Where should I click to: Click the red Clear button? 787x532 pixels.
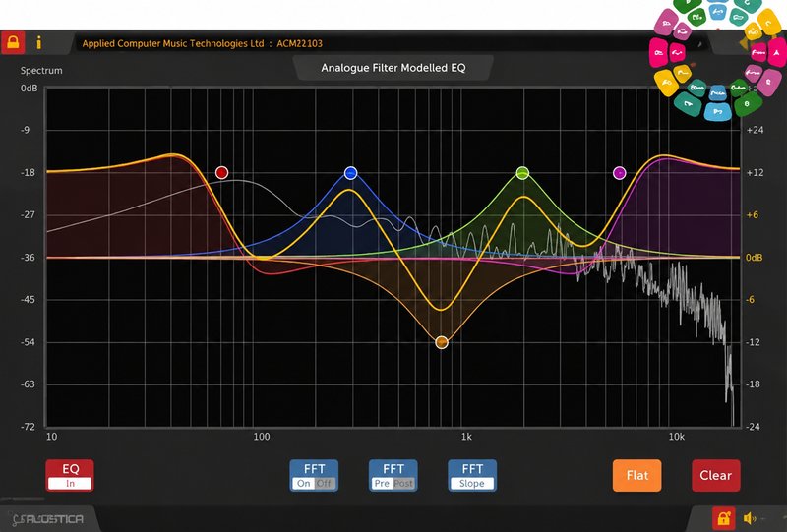[716, 475]
